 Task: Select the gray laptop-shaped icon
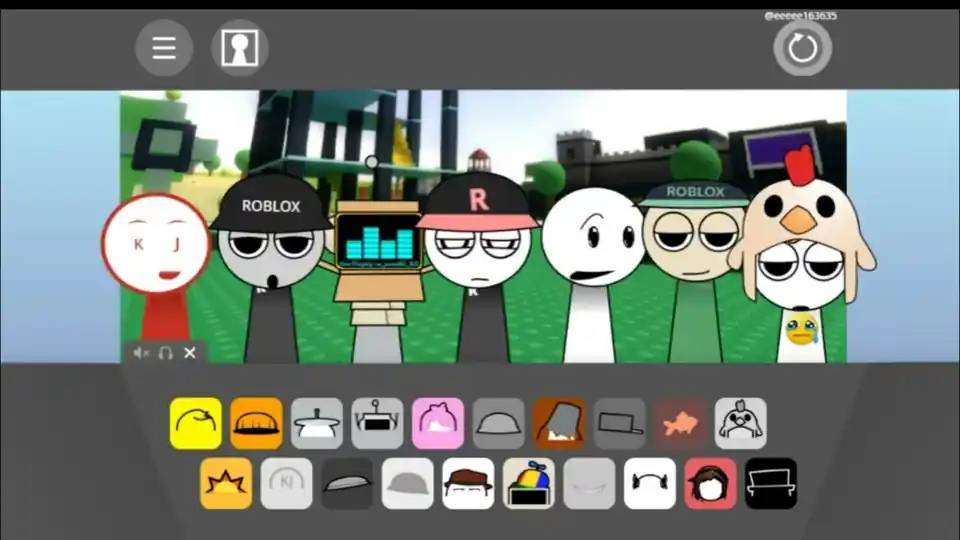click(620, 423)
